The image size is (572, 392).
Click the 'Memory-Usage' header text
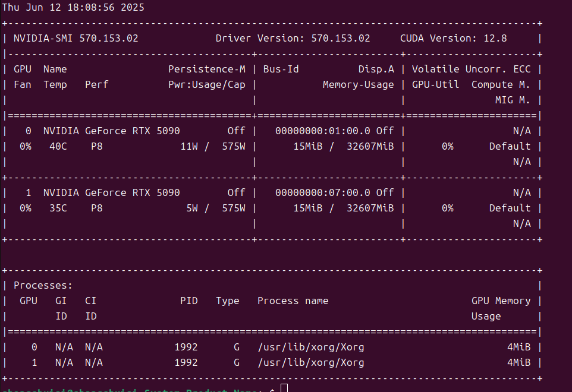pos(358,84)
